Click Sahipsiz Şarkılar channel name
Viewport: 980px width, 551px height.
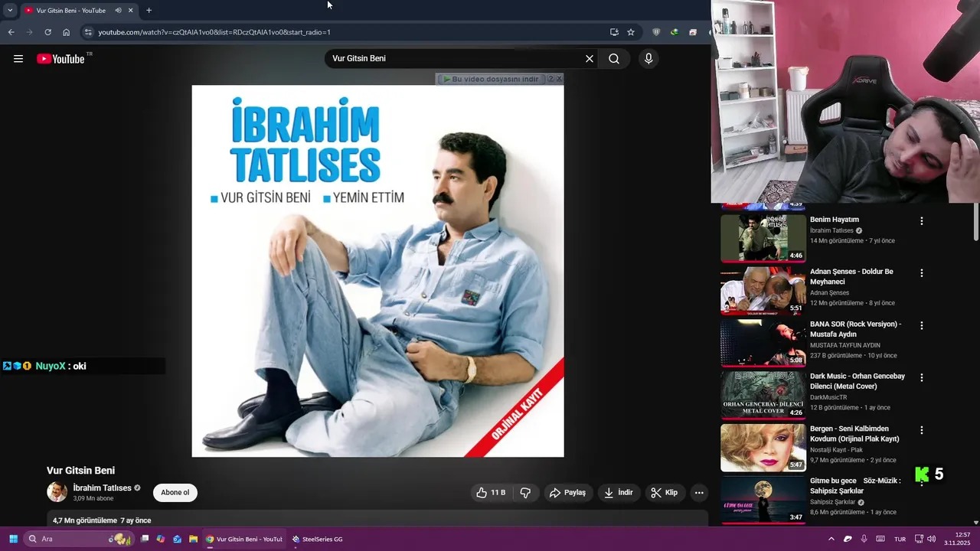pos(832,502)
